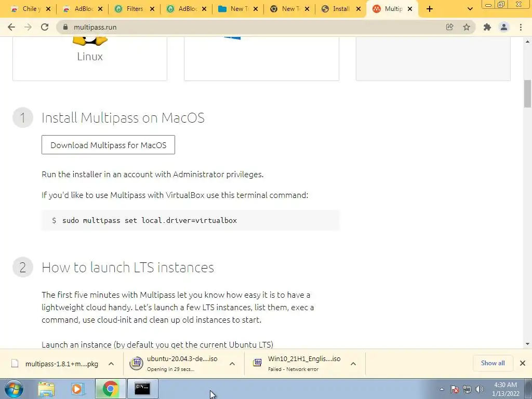Image resolution: width=532 pixels, height=399 pixels.
Task: Open a new tab with plus button
Action: point(430,9)
